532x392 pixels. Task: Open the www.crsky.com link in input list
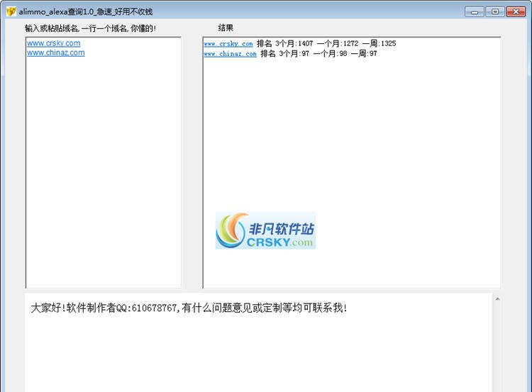(54, 43)
